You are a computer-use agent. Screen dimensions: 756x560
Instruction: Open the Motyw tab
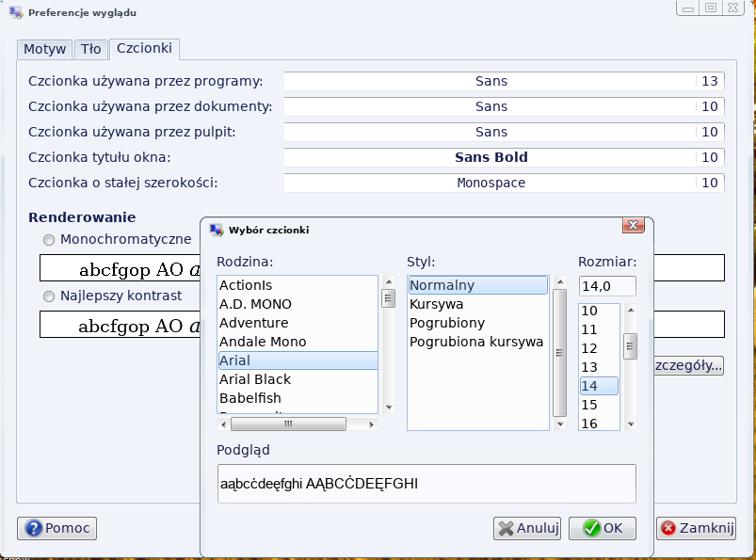point(44,49)
